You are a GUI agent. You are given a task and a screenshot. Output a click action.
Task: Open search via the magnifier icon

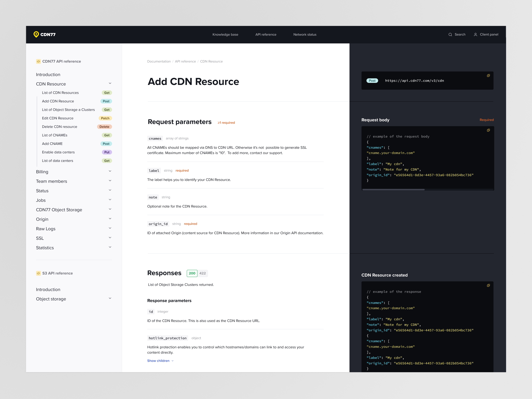coord(450,34)
